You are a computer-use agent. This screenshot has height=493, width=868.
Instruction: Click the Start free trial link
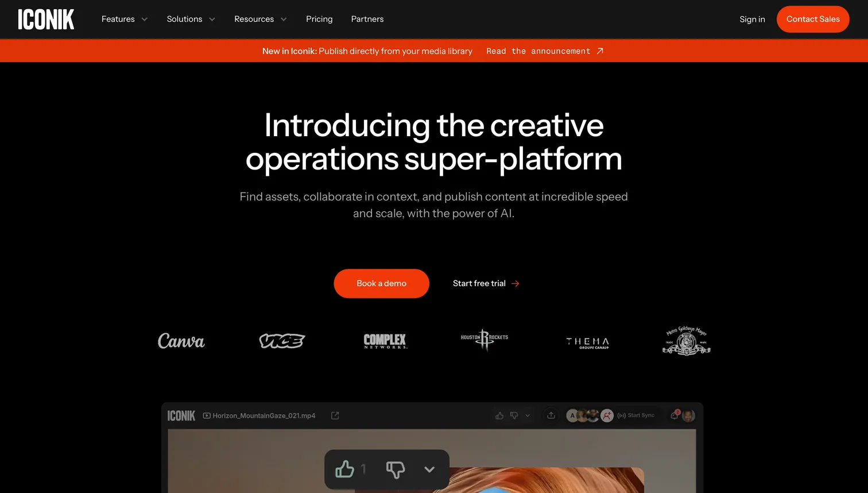(x=479, y=283)
